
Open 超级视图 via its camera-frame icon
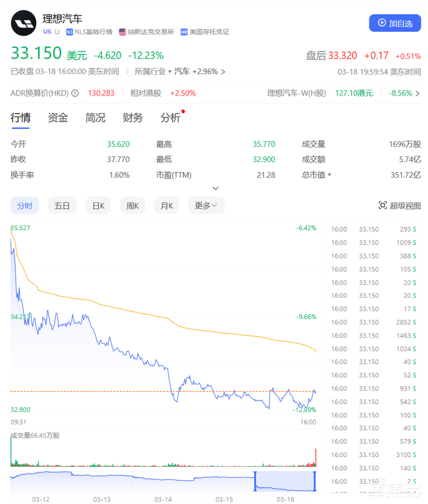tap(383, 205)
